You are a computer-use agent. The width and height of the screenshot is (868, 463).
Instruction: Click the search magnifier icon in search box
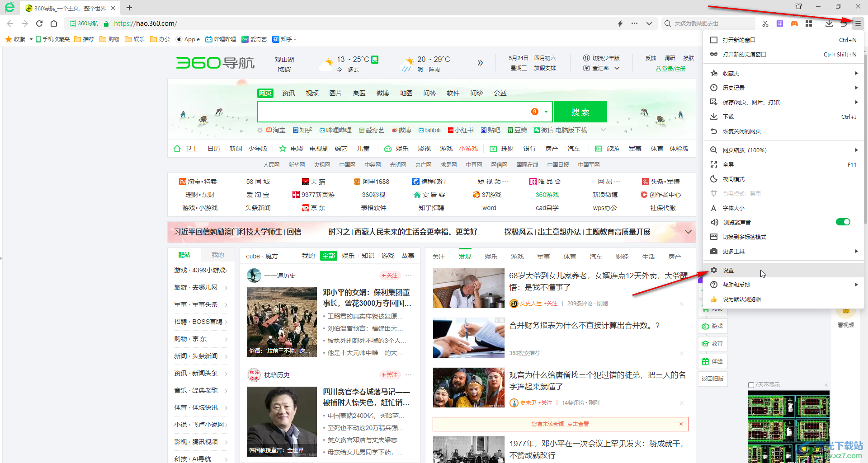(668, 23)
